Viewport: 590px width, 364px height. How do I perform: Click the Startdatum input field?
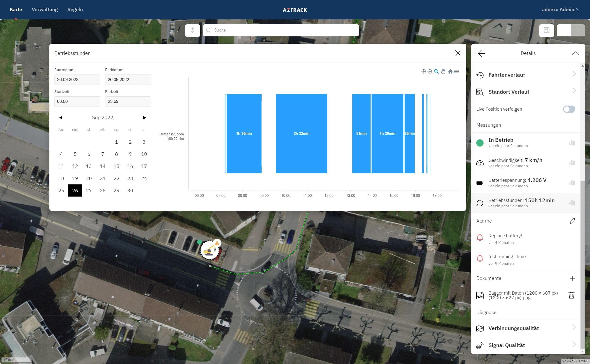click(x=77, y=80)
